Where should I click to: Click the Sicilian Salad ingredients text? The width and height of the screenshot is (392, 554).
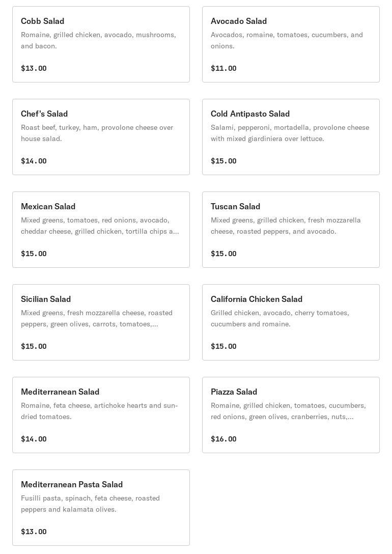97,318
